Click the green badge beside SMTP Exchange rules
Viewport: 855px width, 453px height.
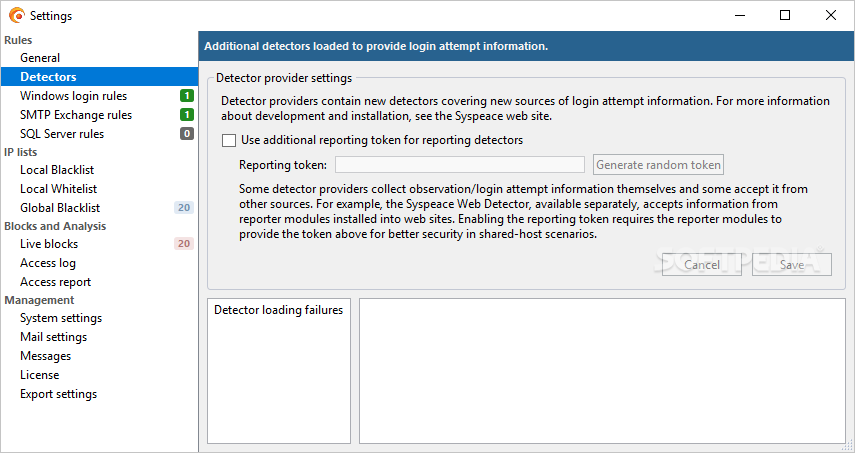[187, 114]
